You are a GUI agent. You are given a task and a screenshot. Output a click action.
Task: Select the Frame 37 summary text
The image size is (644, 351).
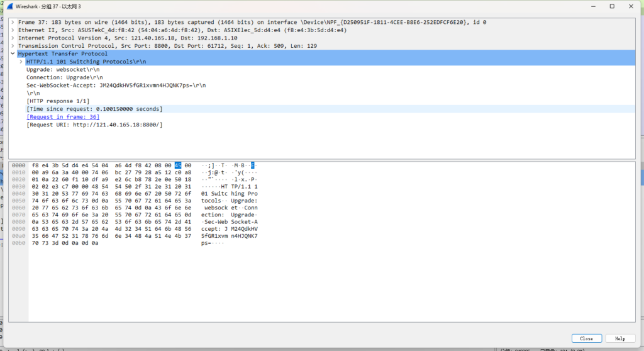point(252,22)
